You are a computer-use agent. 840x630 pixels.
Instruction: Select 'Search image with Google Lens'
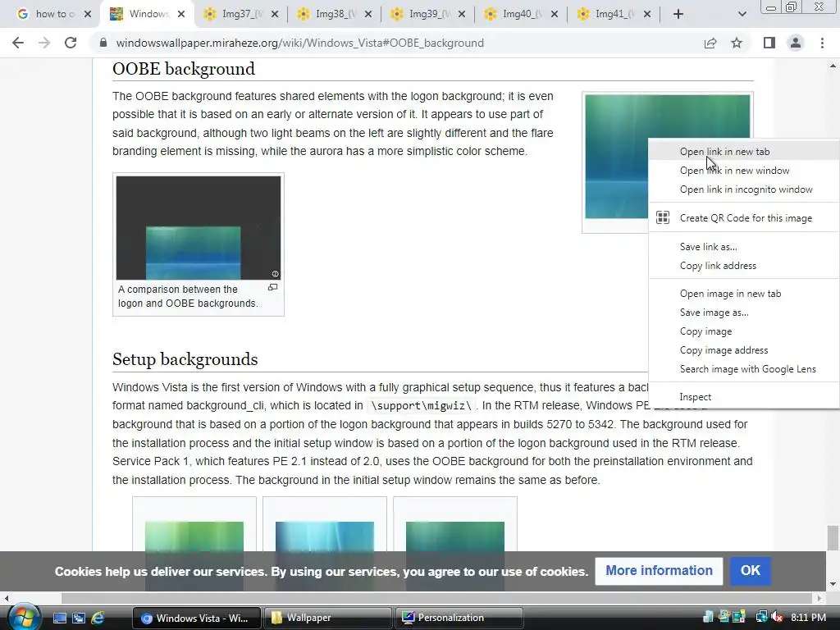click(x=744, y=368)
